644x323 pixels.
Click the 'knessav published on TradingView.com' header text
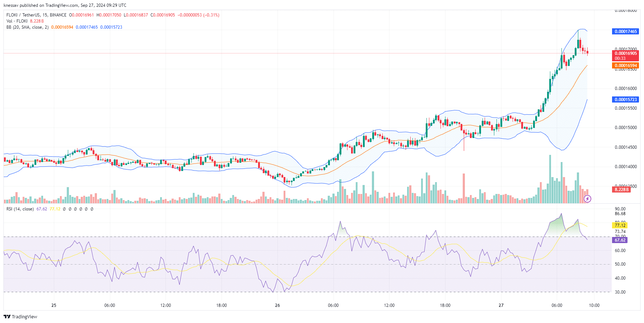41,5
